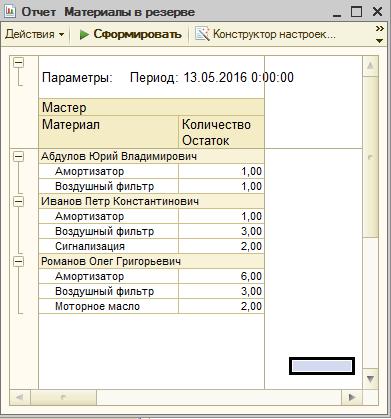Select the 2,00 value for Моторное масло
Screen dimensions: 391x419
(x=221, y=306)
